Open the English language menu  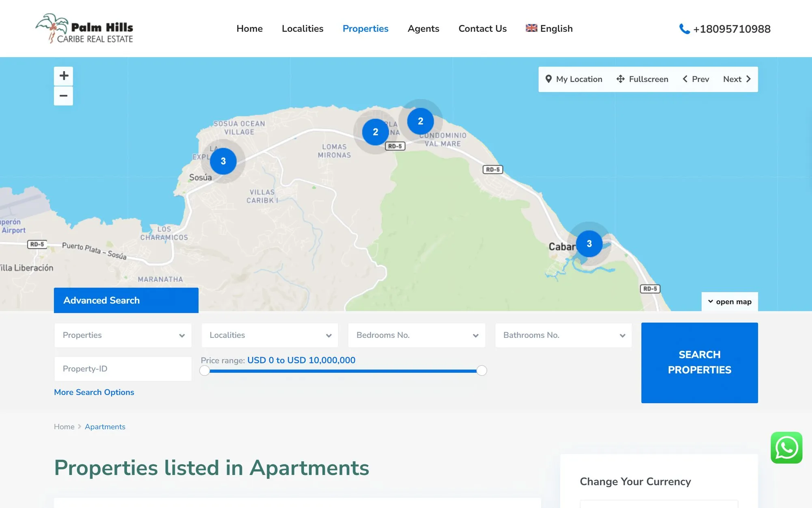tap(549, 28)
